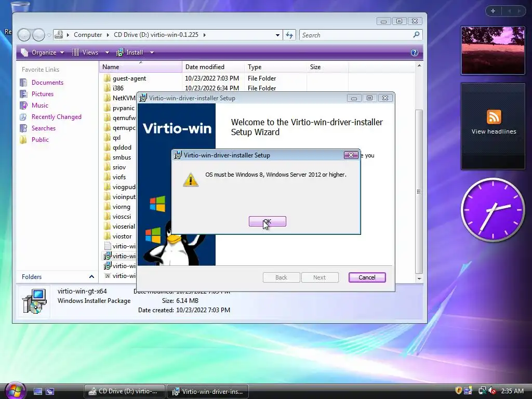This screenshot has width=532, height=399.
Task: Click the Forward navigation arrow in Explorer
Action: pos(38,35)
